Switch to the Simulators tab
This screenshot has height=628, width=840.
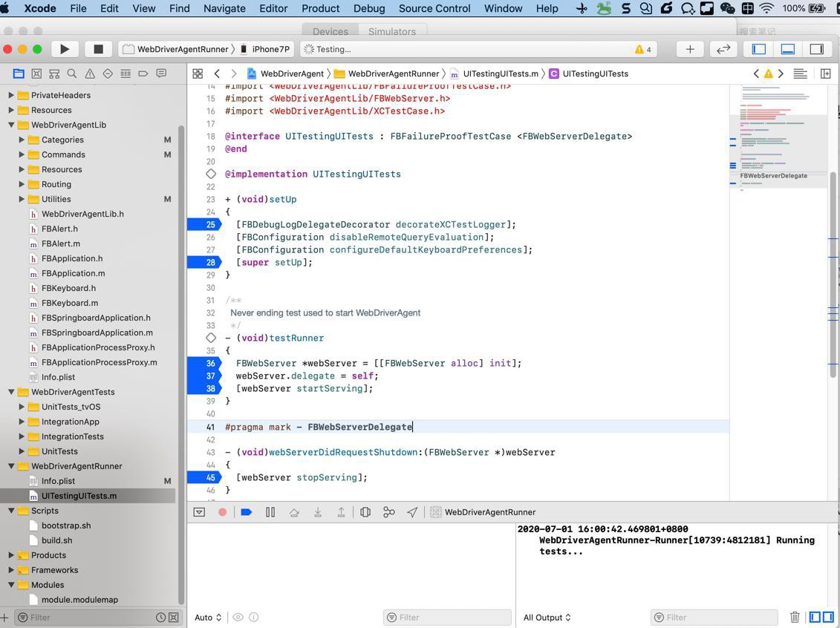coord(392,32)
